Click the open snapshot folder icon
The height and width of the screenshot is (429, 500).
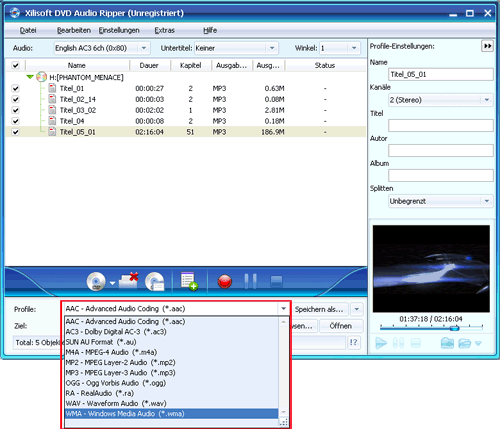[464, 343]
